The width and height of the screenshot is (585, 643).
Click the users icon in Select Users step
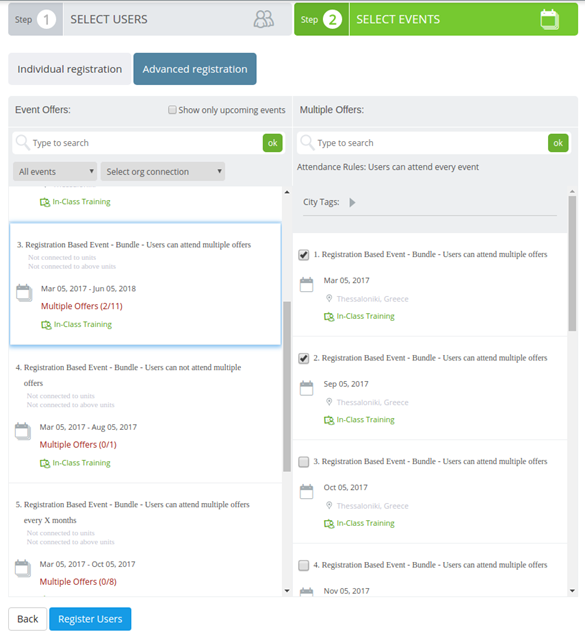click(x=264, y=19)
